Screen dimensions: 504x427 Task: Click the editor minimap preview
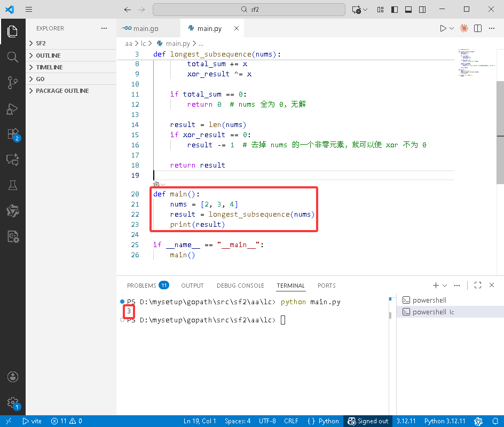(476, 62)
